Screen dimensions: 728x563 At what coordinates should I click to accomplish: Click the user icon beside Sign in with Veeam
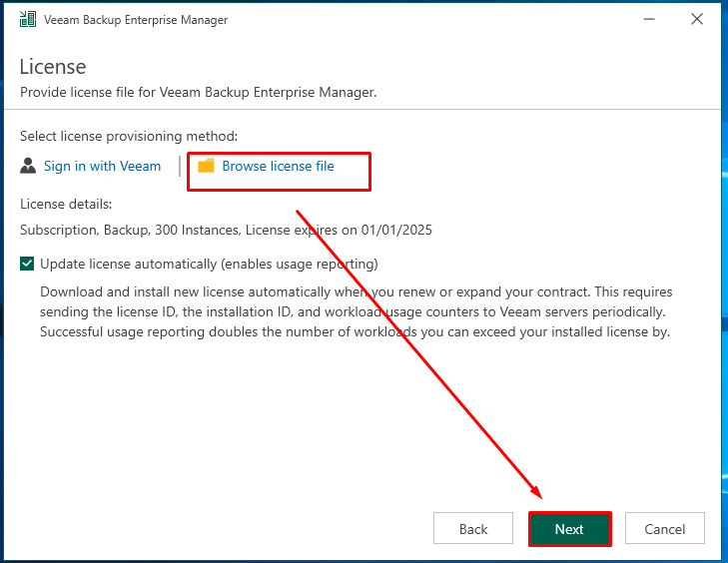pyautogui.click(x=28, y=166)
